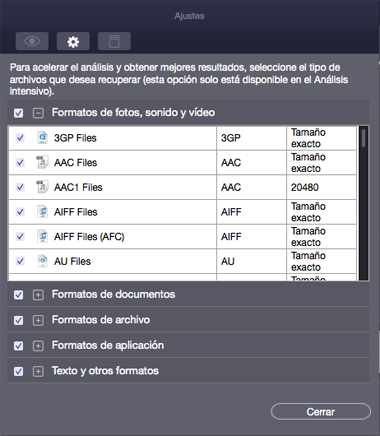Expand the Formatos de documentos group
This screenshot has width=380, height=436.
[38, 295]
